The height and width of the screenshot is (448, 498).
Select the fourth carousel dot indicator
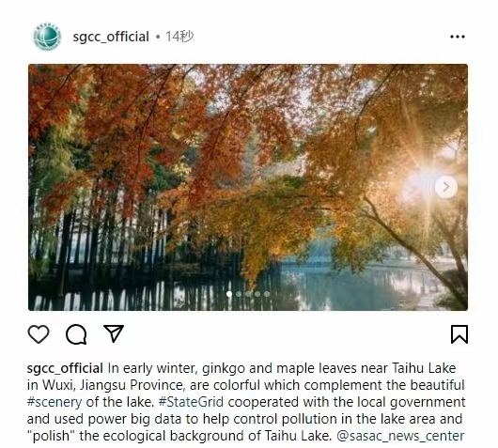coord(257,294)
